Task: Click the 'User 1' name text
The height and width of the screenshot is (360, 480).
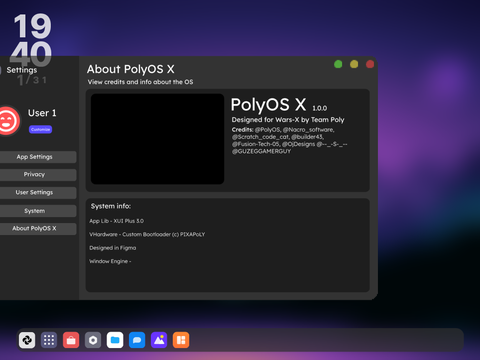Action: (42, 113)
